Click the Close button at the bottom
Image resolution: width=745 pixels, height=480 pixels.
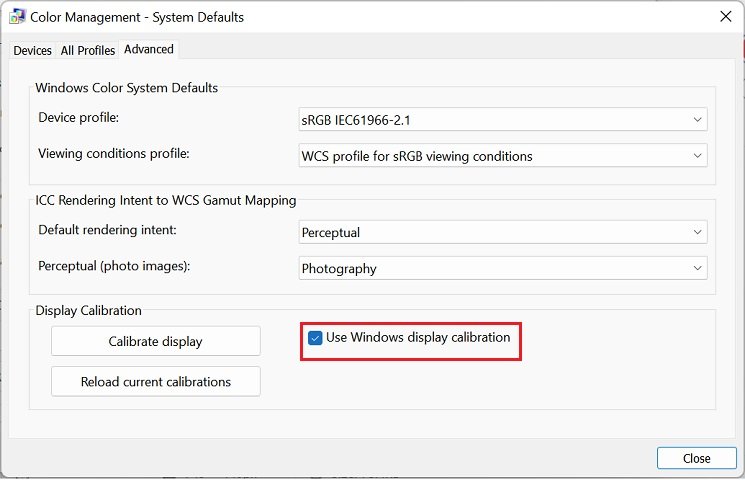coord(696,458)
